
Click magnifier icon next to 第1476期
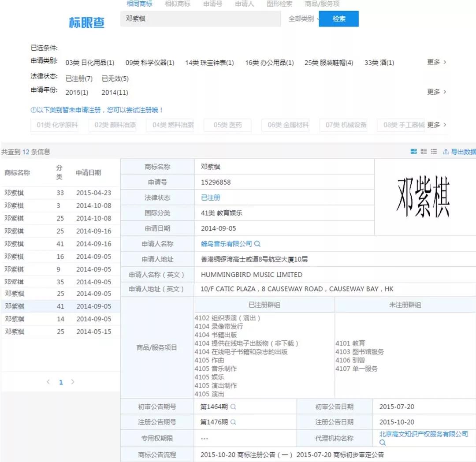pos(233,422)
